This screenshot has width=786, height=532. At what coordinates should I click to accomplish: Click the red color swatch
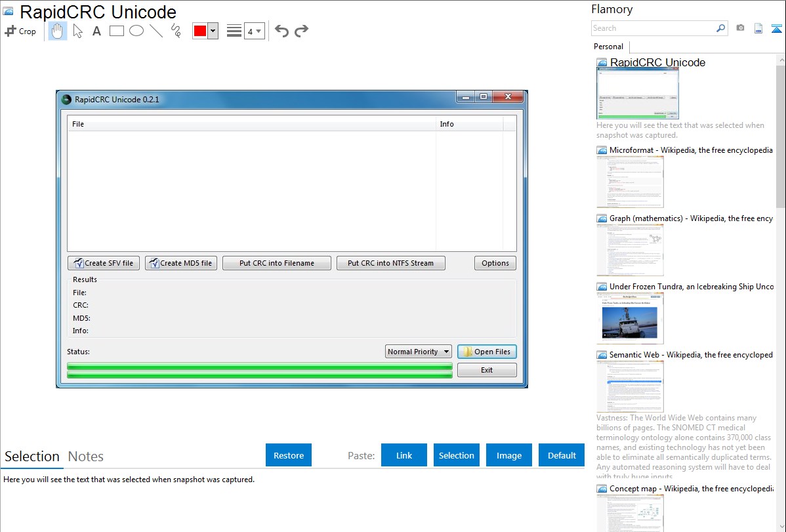(x=200, y=31)
